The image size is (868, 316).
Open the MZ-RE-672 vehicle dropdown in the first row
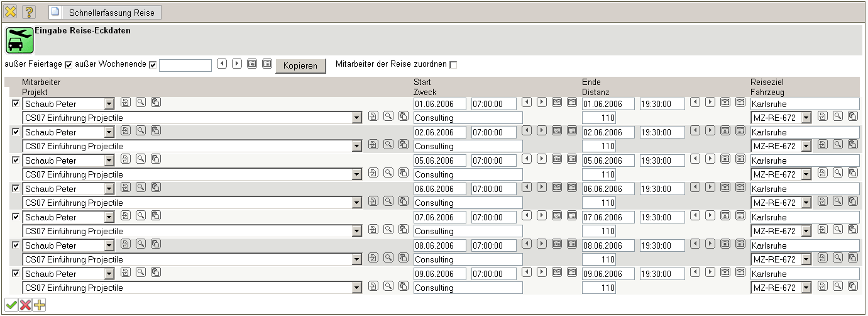pyautogui.click(x=806, y=118)
